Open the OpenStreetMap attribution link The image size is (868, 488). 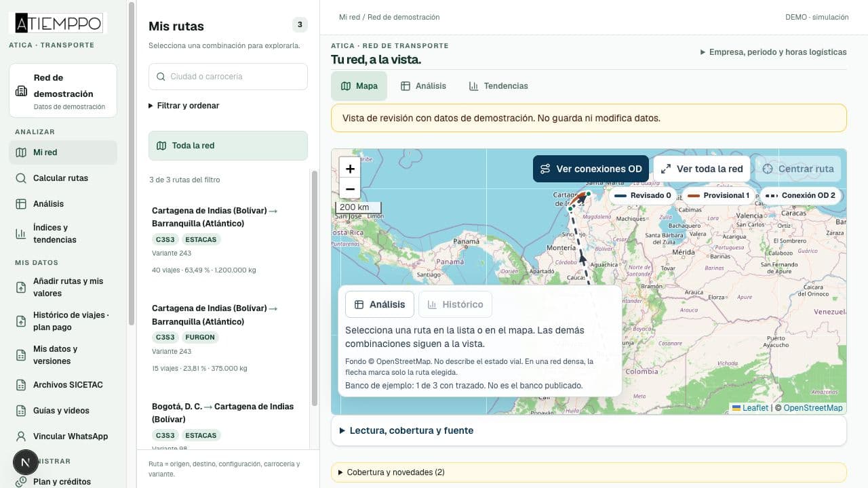(x=813, y=408)
